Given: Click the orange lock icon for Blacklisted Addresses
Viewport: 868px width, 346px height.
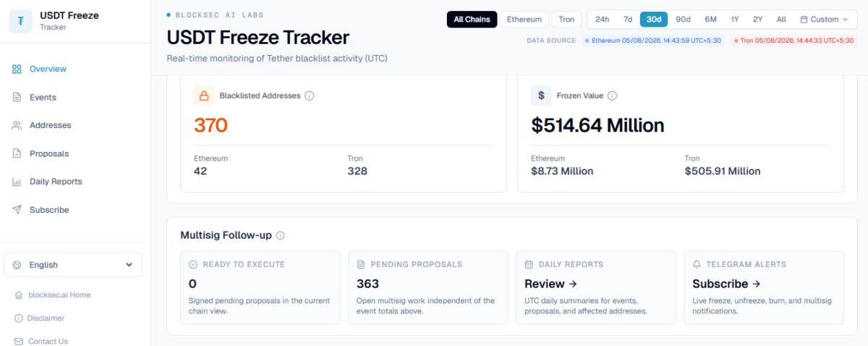Looking at the screenshot, I should pos(204,96).
